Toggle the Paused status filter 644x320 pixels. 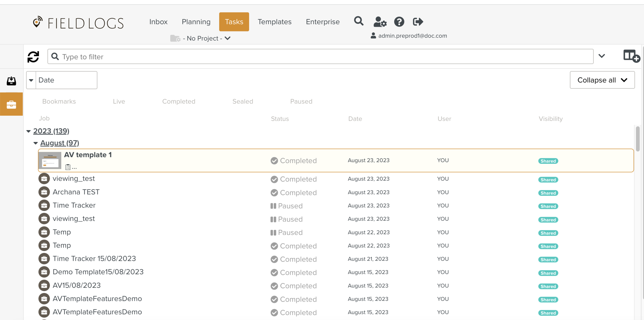point(301,101)
